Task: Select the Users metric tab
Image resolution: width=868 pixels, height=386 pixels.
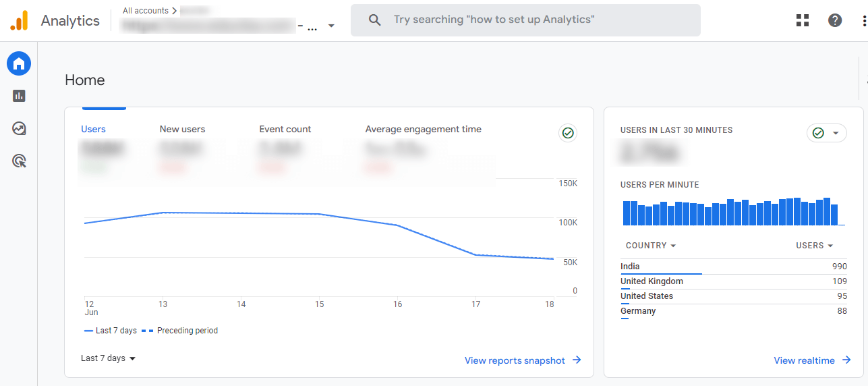Action: tap(93, 129)
